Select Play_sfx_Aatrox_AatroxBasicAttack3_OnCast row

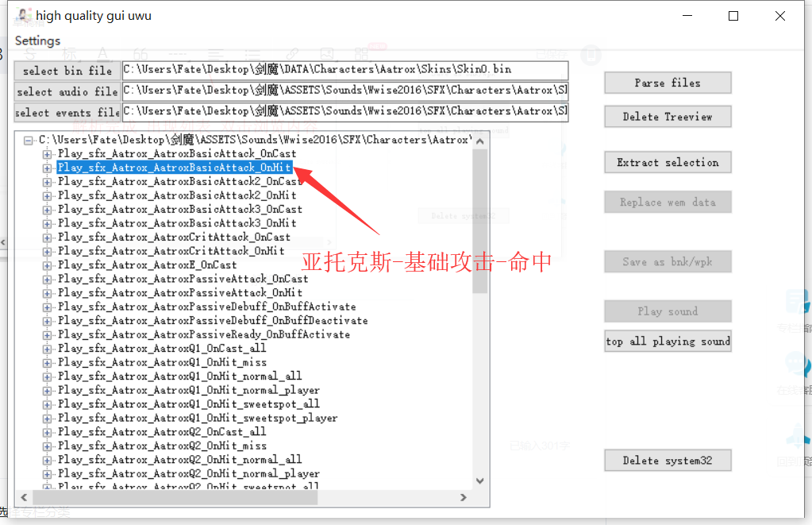point(179,210)
